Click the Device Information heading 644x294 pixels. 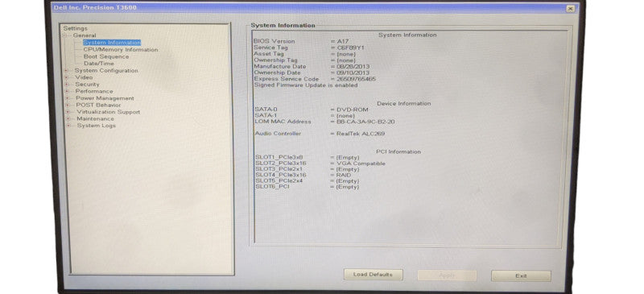404,104
